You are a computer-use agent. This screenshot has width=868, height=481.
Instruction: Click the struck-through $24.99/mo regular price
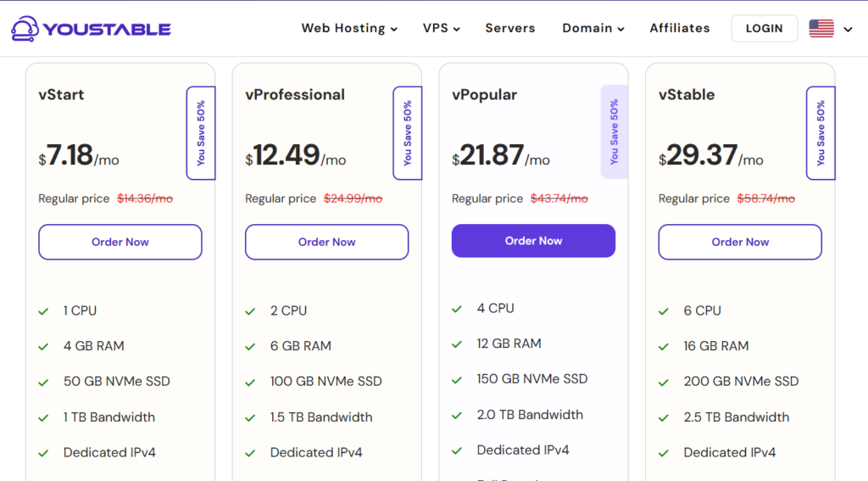pos(353,199)
